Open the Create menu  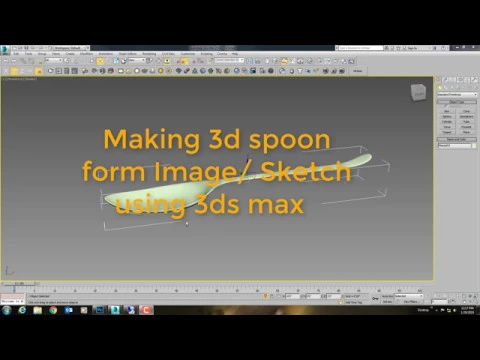[70, 54]
